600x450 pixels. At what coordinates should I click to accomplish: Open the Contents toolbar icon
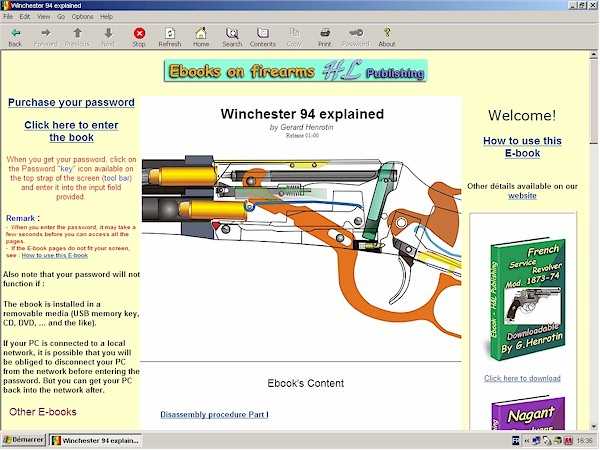263,33
